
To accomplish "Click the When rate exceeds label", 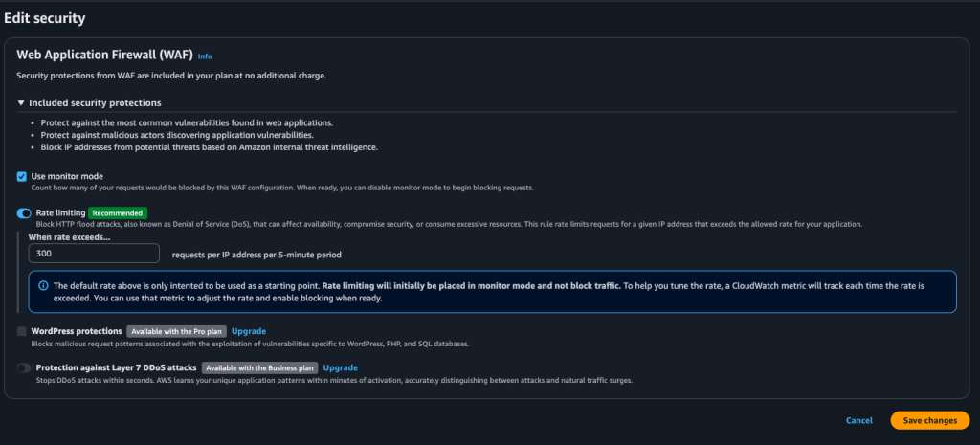I will click(69, 236).
